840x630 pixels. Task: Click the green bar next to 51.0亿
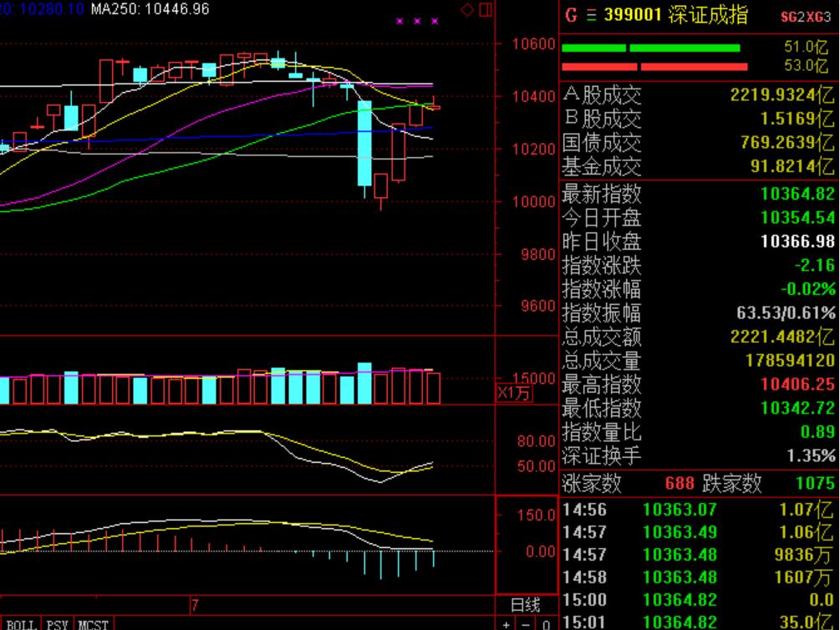[651, 48]
